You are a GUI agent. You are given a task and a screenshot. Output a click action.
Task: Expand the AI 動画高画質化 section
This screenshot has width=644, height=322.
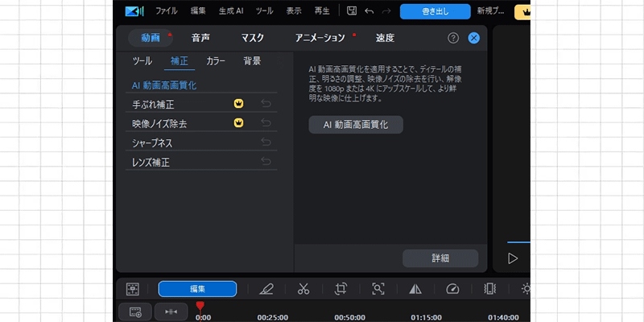point(201,85)
